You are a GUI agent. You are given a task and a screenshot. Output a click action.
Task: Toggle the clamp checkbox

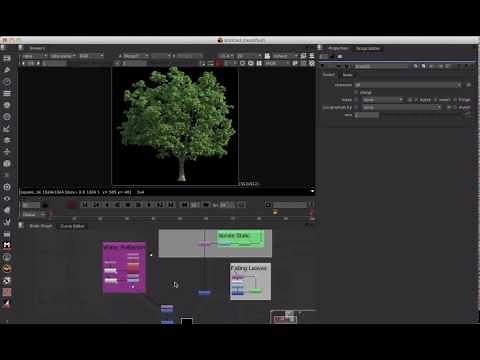(x=356, y=92)
